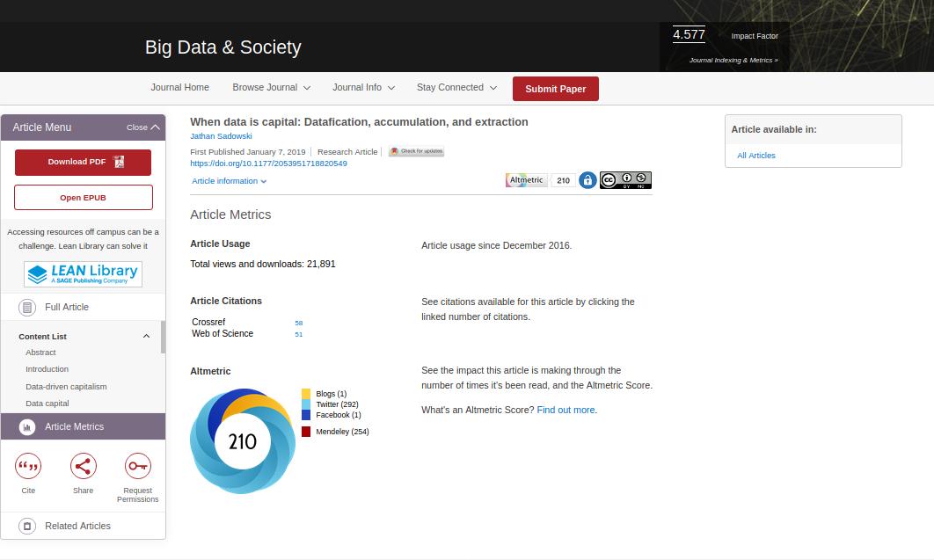Collapse the Content List section

pyautogui.click(x=146, y=337)
